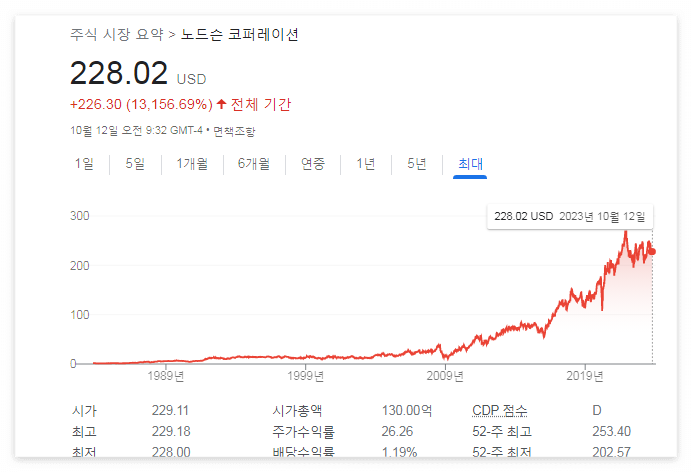Switch to the 6개월 chart range
Image resolution: width=692 pixels, height=472 pixels.
(254, 164)
